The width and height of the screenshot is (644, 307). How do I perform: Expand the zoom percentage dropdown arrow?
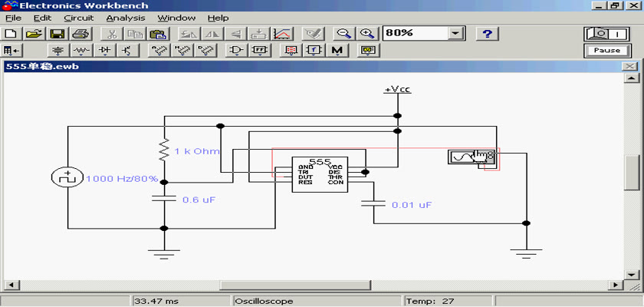click(x=455, y=33)
